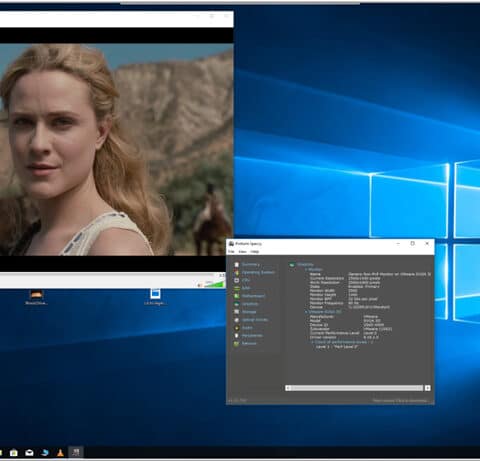Collapse the VMware SVGA 3D tree node
This screenshot has width=480, height=461.
[x=306, y=312]
